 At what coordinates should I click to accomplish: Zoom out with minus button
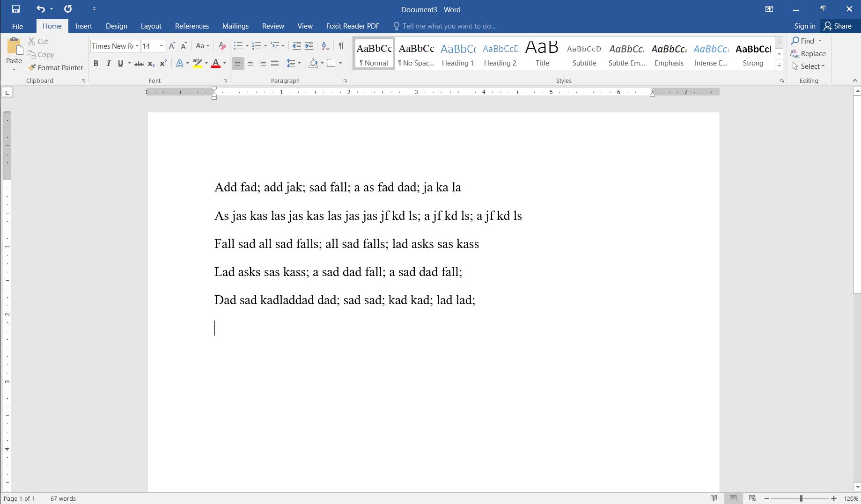[766, 498]
